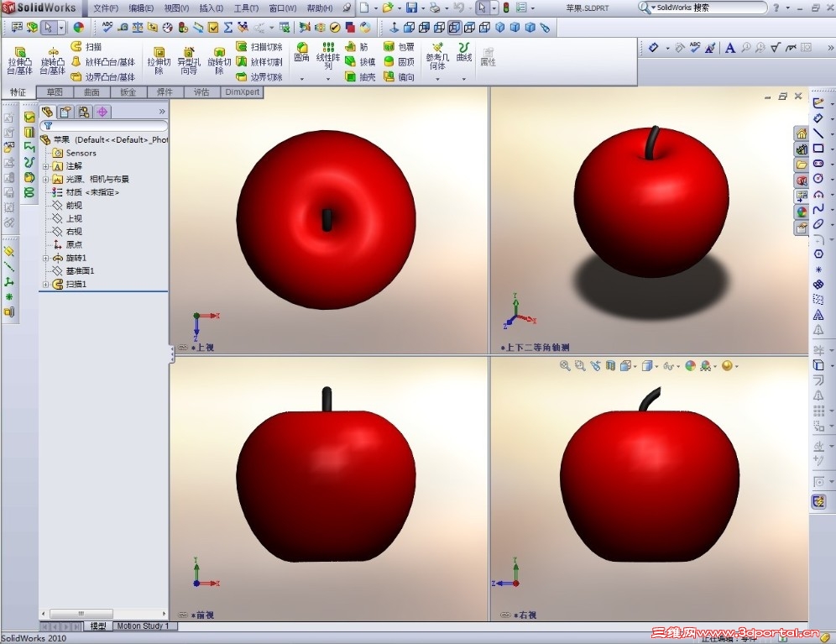
Task: Open the 工具(T) tools menu
Action: click(246, 8)
